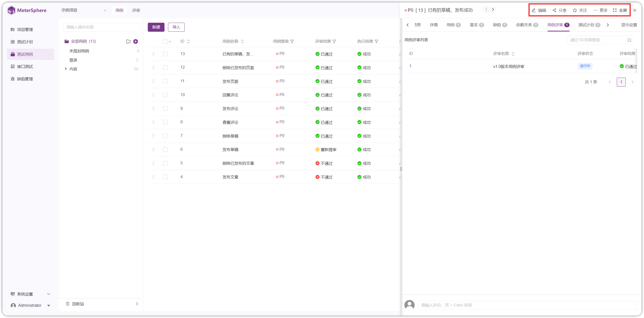Check the box for case 6
Screen dimensions: 644x318
tap(165, 150)
